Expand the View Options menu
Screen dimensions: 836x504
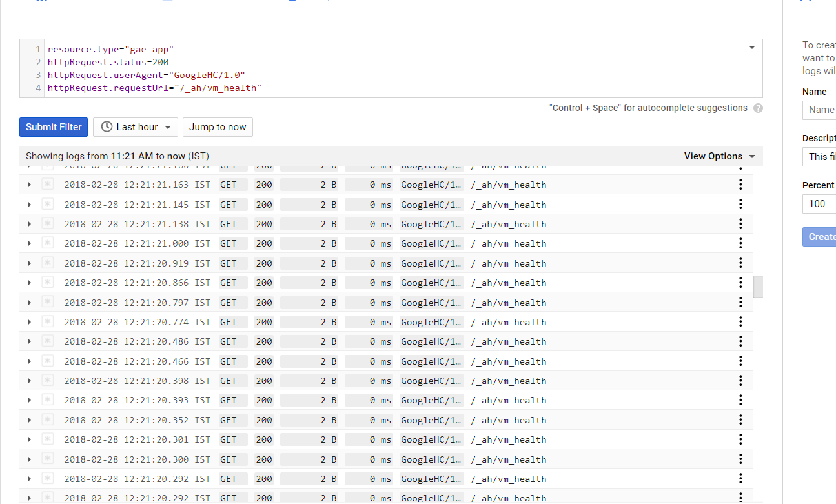pos(719,156)
